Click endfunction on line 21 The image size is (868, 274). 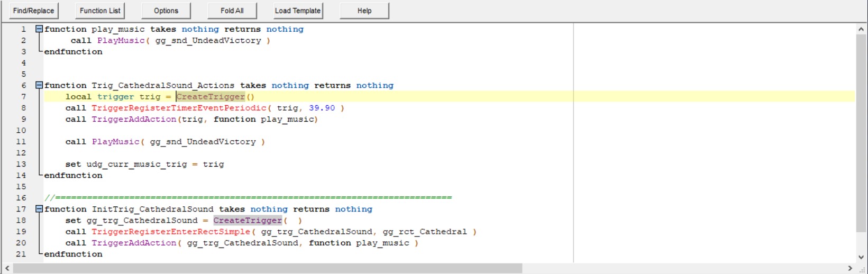click(x=73, y=254)
